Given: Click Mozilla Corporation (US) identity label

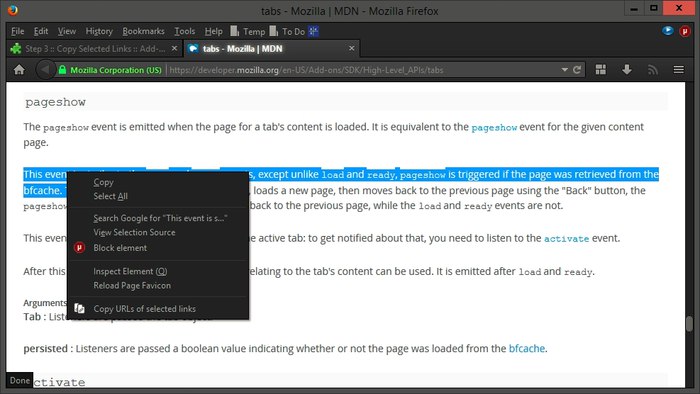Looking at the screenshot, I should click(x=116, y=70).
